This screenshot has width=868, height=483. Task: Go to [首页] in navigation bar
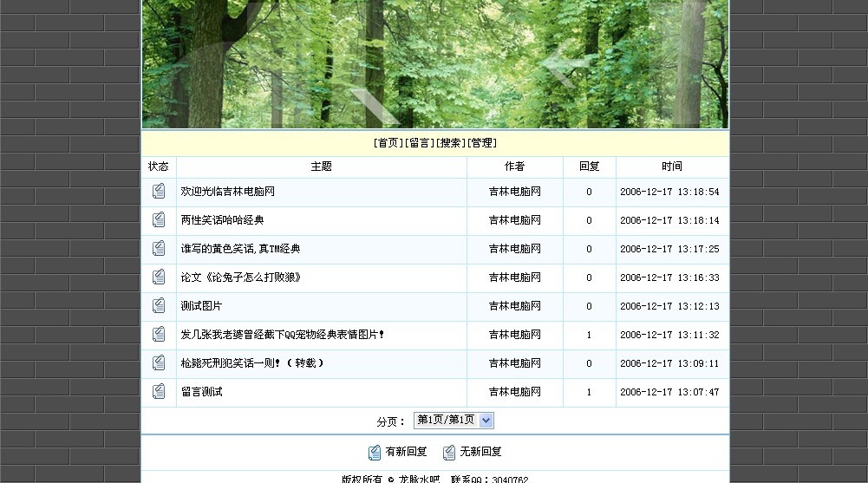coord(388,143)
